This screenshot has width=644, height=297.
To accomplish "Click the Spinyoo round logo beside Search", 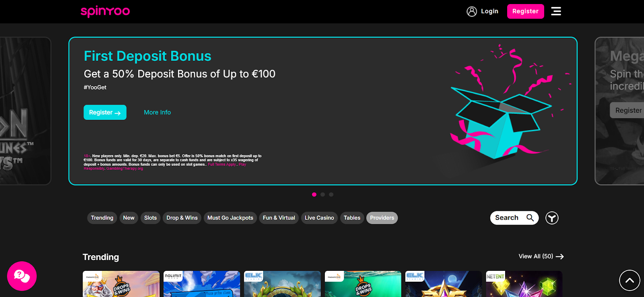I will click(x=552, y=218).
